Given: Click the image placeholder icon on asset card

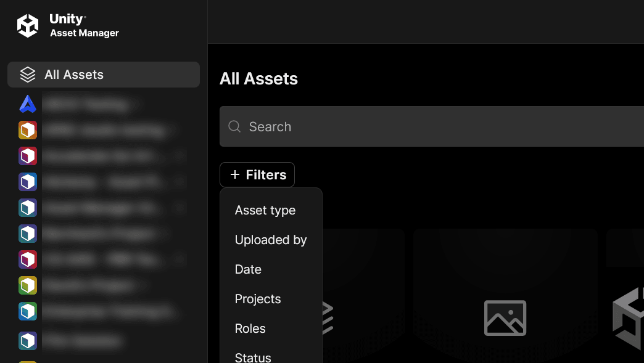Looking at the screenshot, I should click(505, 318).
